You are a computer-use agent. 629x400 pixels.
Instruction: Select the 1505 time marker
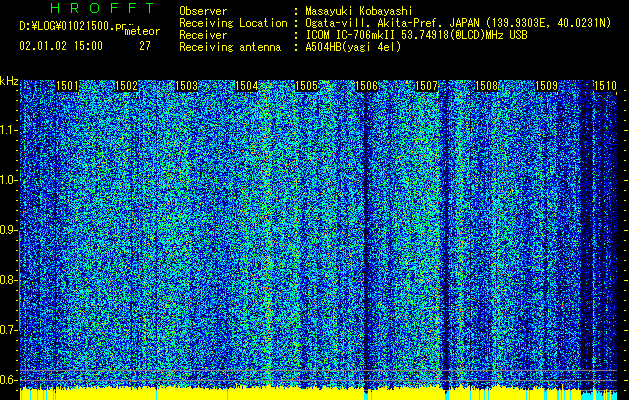pyautogui.click(x=307, y=86)
